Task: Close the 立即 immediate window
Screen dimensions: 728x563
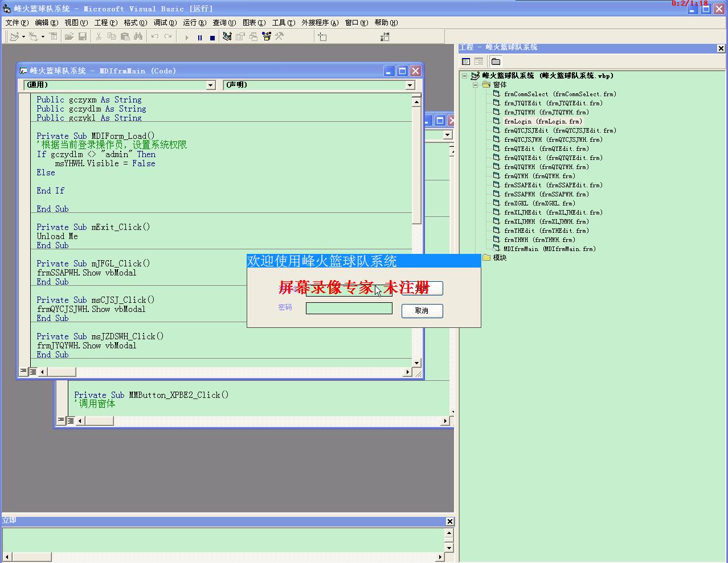Action: pos(450,521)
